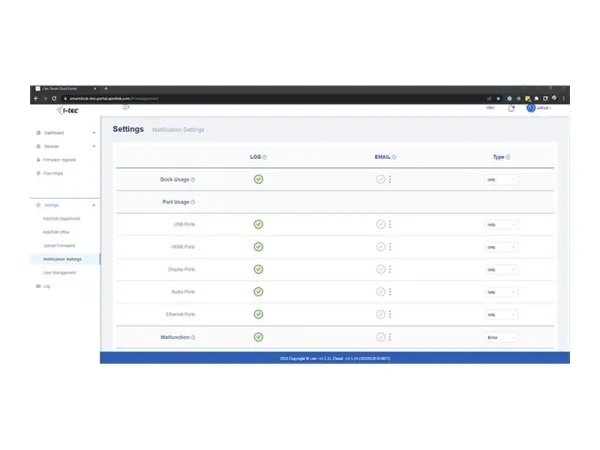Open the notifications bell icon in header
Viewport: 600px width, 450px height.
(x=512, y=108)
